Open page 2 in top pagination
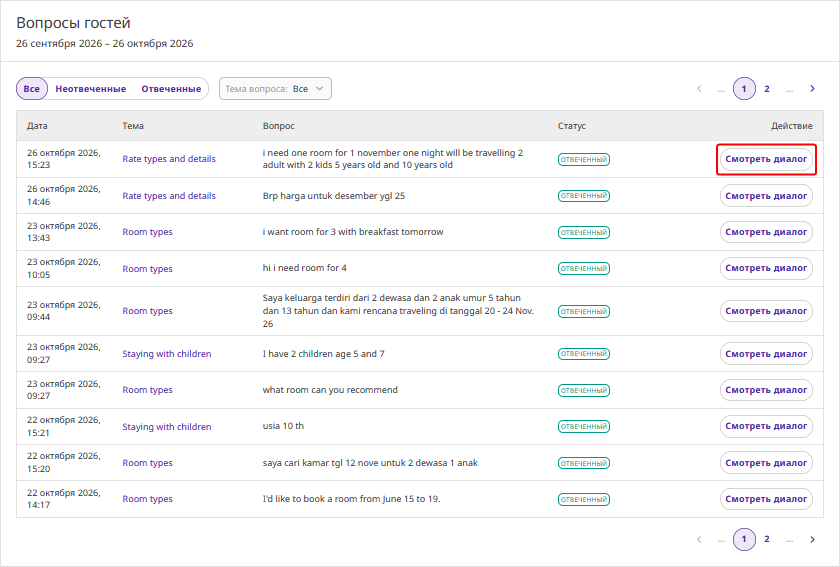The width and height of the screenshot is (840, 567). (x=767, y=89)
